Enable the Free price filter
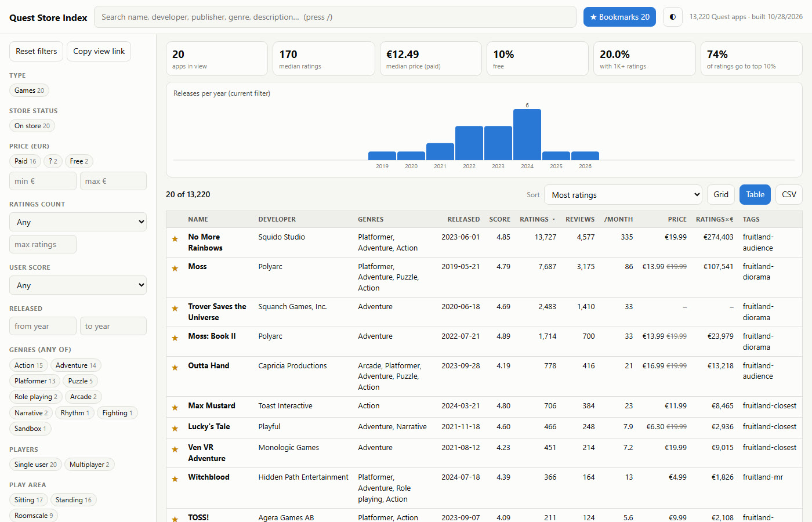The width and height of the screenshot is (812, 522). point(79,161)
